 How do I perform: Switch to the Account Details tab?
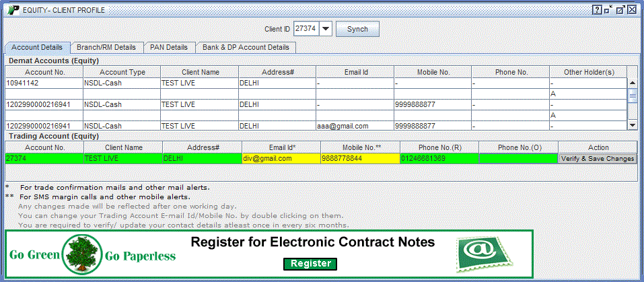tap(37, 47)
